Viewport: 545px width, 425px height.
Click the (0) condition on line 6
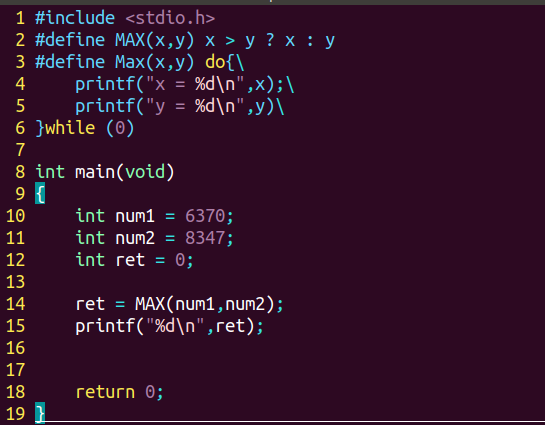pyautogui.click(x=120, y=128)
